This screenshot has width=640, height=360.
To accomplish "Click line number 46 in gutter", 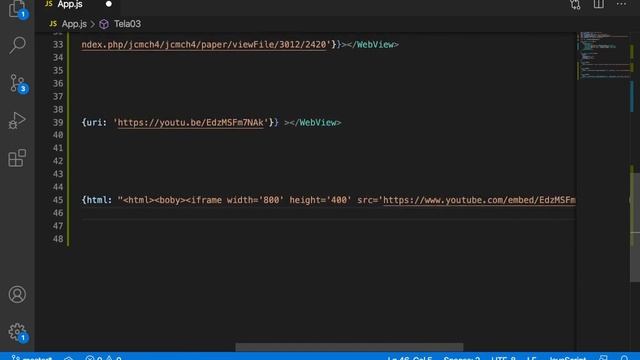I will coord(58,213).
